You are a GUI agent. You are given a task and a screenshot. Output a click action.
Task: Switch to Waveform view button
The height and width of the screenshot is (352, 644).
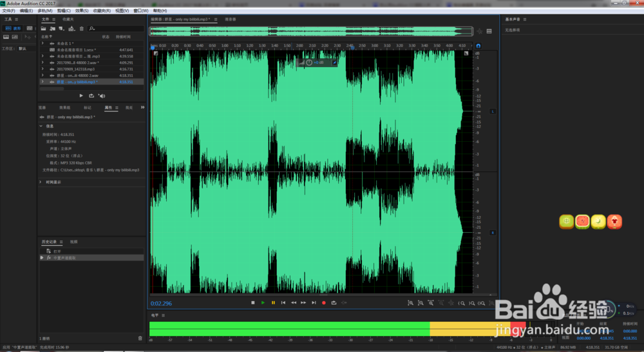13,28
